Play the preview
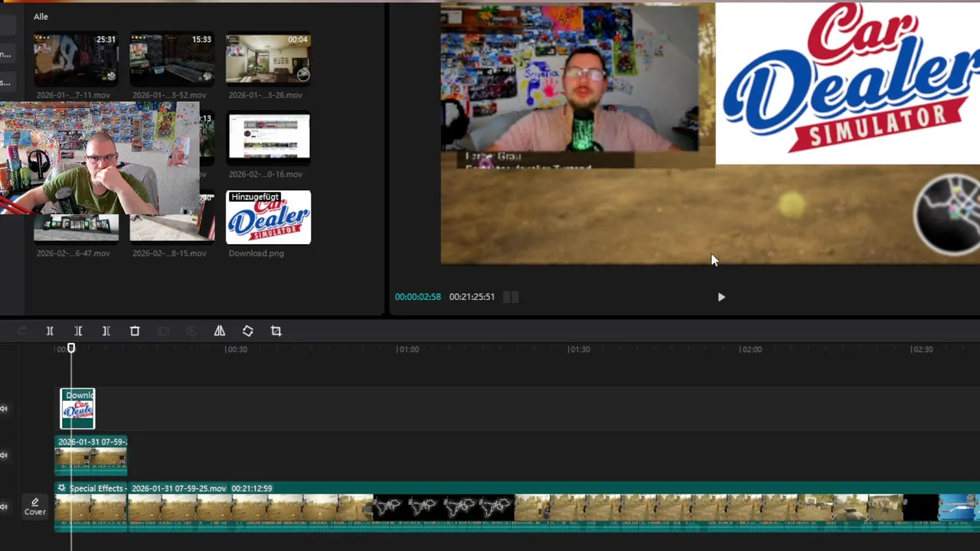 pos(721,297)
